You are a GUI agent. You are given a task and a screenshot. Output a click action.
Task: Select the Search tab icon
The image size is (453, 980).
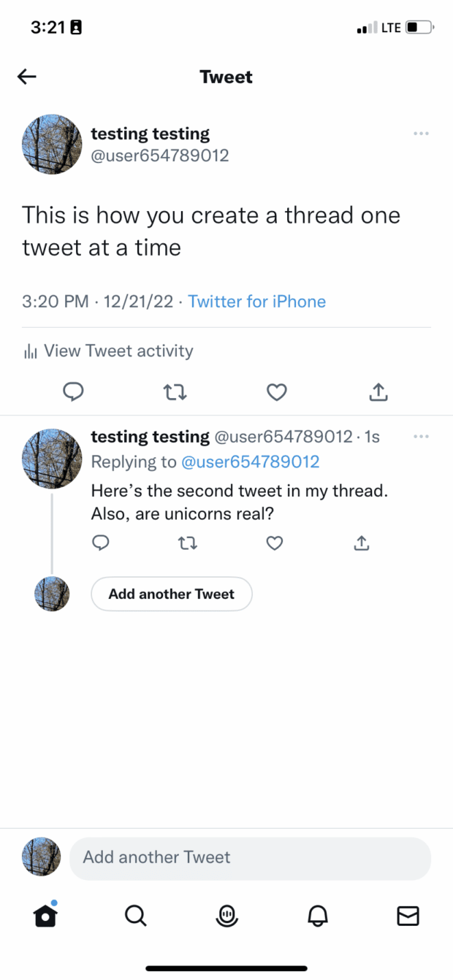pos(136,916)
